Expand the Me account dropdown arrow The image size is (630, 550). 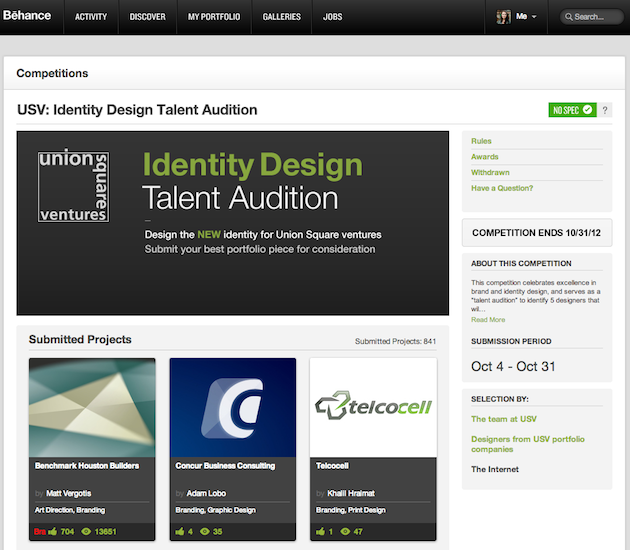(x=534, y=17)
